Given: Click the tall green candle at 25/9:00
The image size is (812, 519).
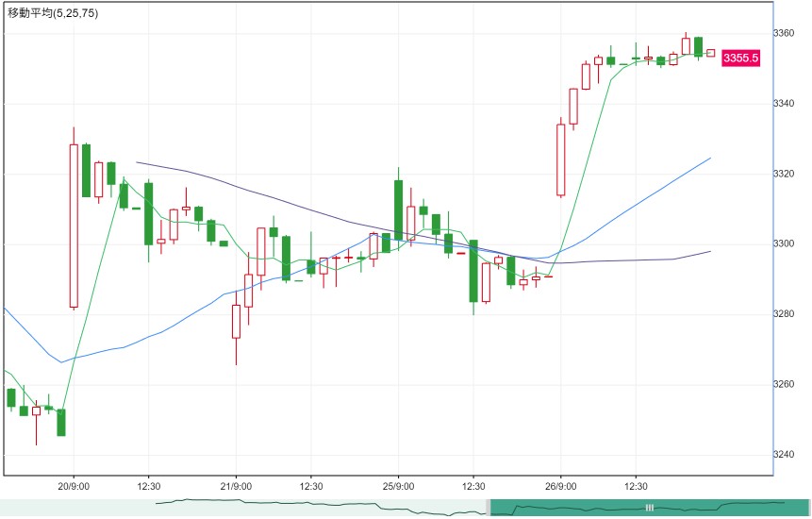Looking at the screenshot, I should [398, 209].
